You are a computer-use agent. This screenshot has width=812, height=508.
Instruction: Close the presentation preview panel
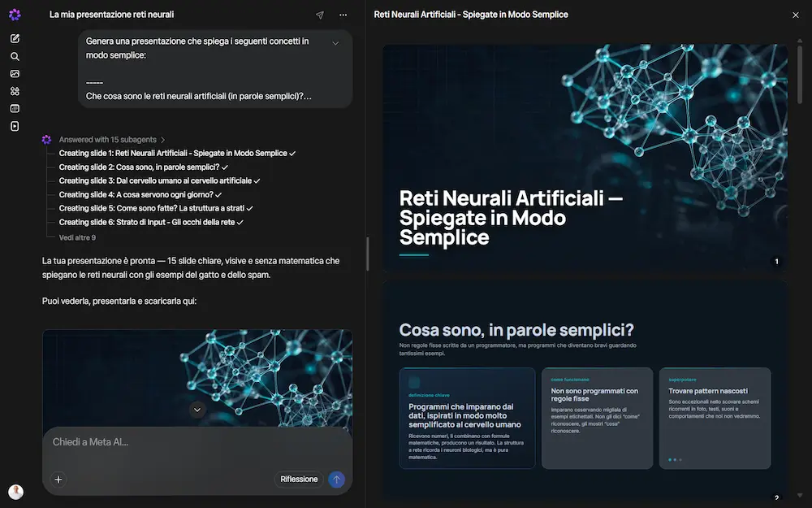point(796,15)
